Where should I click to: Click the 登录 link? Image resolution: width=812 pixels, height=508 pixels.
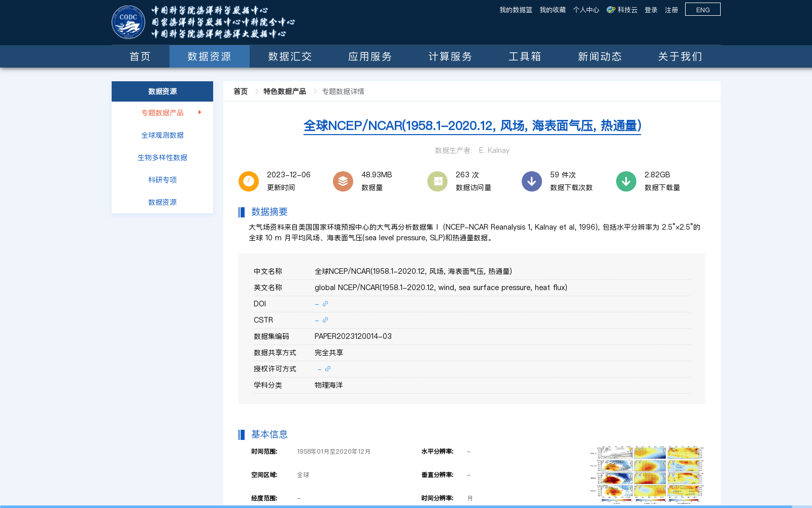[x=651, y=10]
